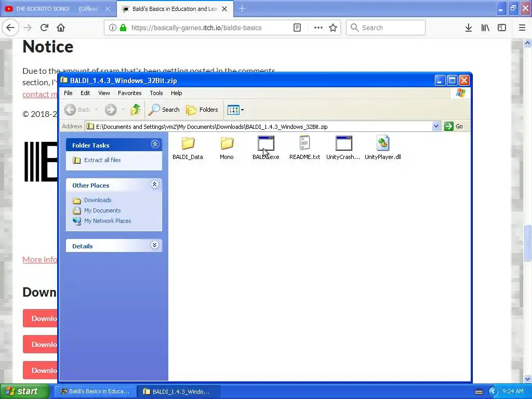Open the Help menu
This screenshot has width=532, height=399.
177,93
